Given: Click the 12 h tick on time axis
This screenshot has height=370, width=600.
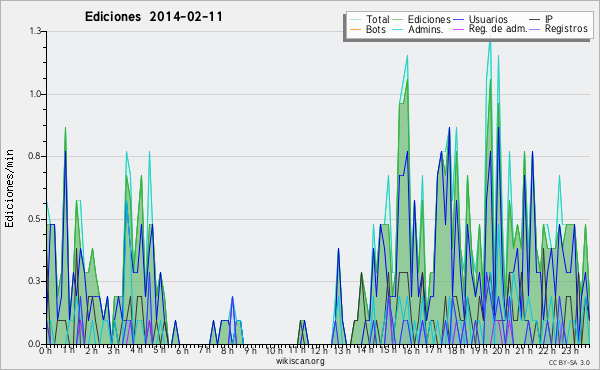Looking at the screenshot, I should 318,350.
